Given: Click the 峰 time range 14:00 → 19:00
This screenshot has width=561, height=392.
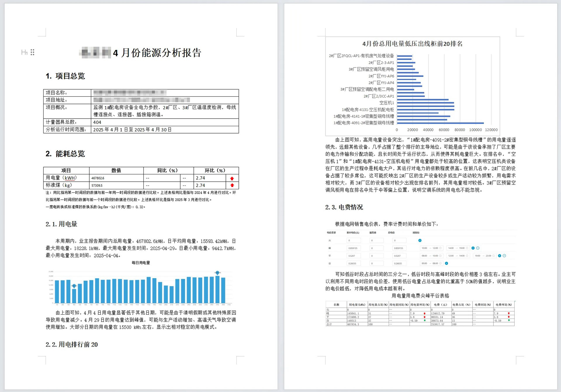Looking at the screenshot, I should point(458,248).
